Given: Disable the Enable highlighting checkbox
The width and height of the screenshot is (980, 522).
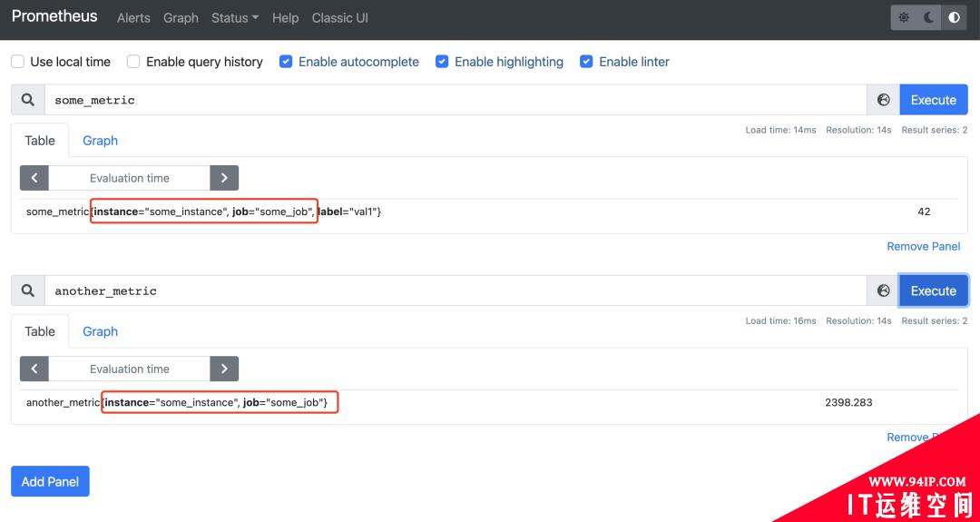Looking at the screenshot, I should pos(442,61).
